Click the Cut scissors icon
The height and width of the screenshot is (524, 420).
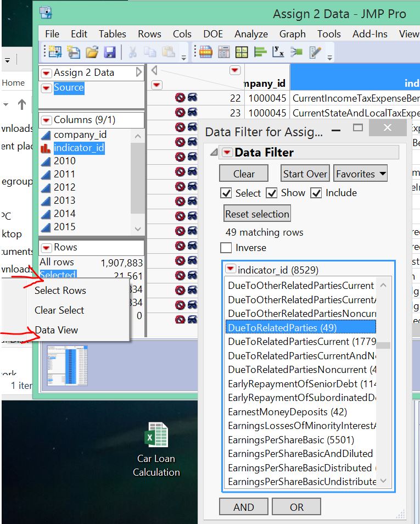coord(133,52)
